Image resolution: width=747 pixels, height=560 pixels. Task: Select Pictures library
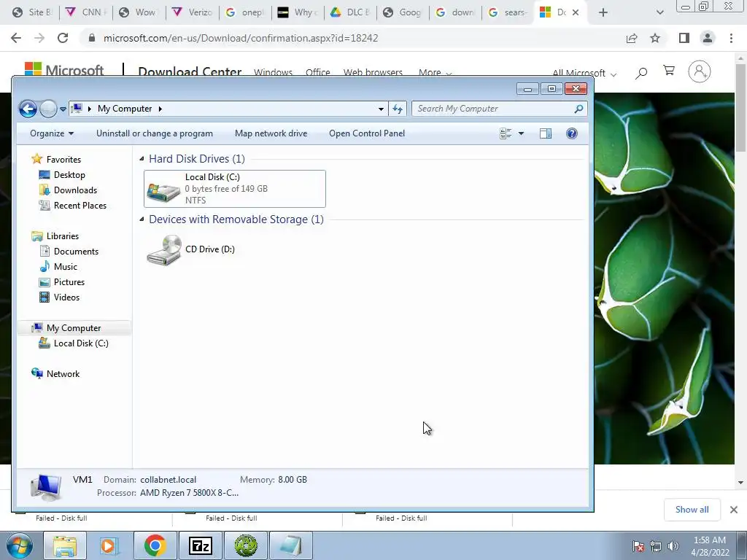pyautogui.click(x=69, y=282)
